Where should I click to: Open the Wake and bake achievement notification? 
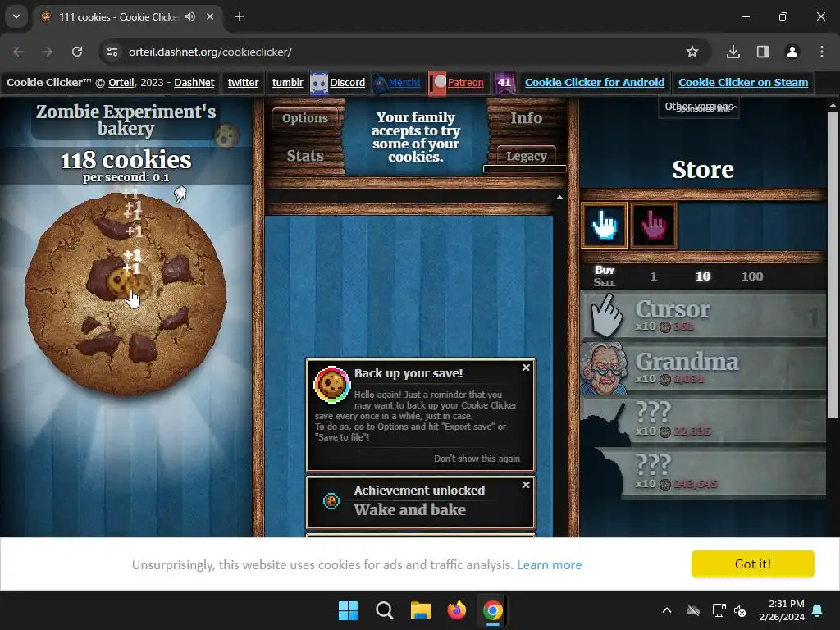[x=421, y=502]
